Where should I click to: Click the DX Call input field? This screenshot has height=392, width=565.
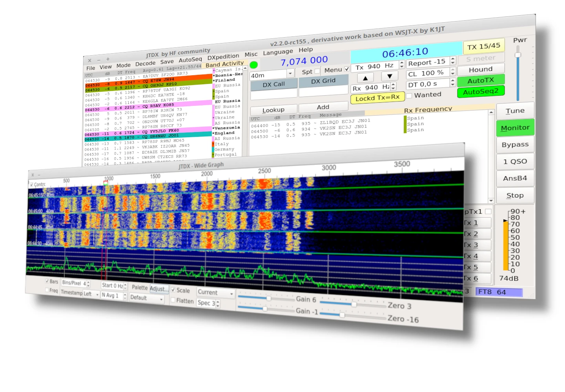273,94
